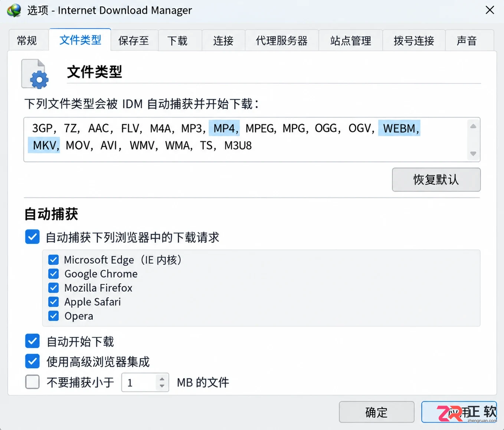
Task: Click the 恢复默认 button
Action: coord(436,180)
